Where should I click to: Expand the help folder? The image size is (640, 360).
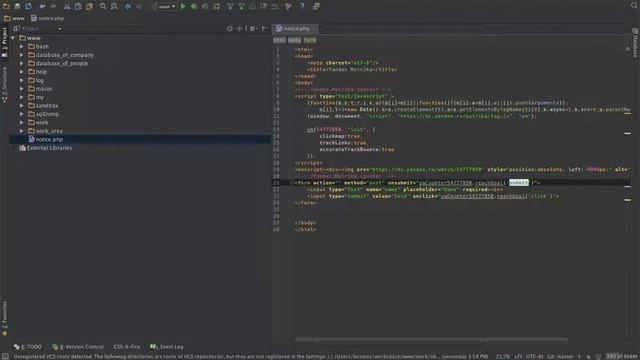pos(22,72)
